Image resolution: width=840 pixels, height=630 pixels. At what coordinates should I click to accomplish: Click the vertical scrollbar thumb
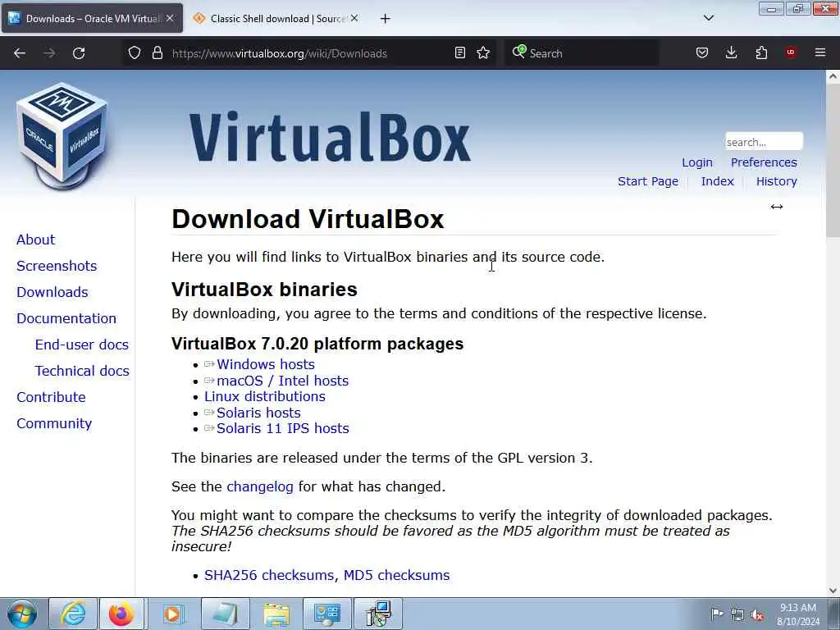pyautogui.click(x=833, y=160)
